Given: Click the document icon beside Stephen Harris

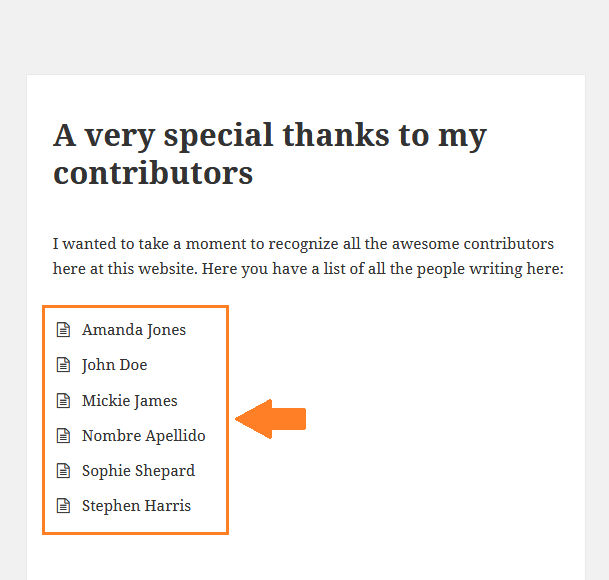Looking at the screenshot, I should [63, 506].
